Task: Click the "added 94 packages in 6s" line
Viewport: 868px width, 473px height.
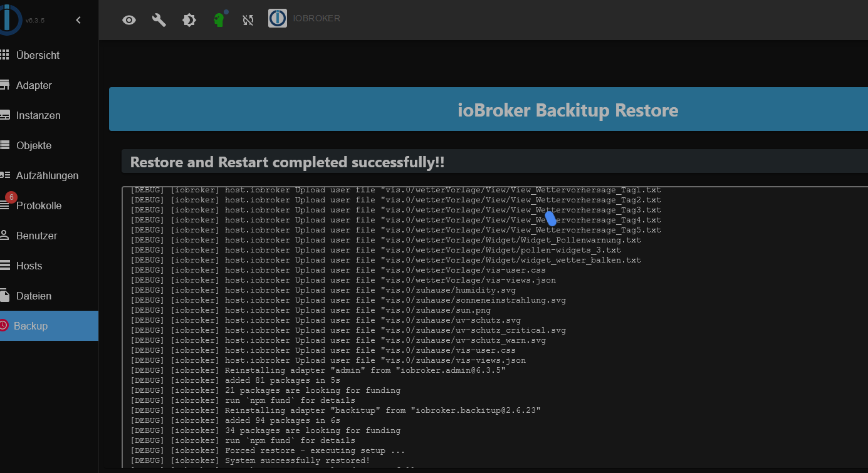Action: click(x=235, y=420)
